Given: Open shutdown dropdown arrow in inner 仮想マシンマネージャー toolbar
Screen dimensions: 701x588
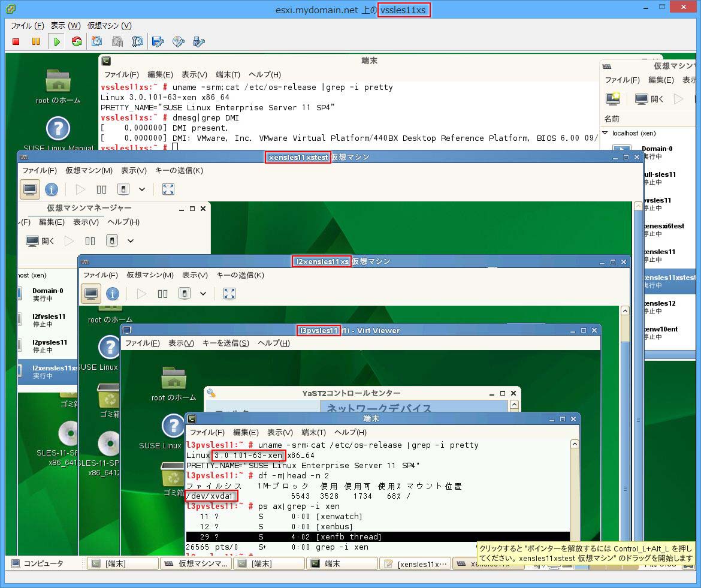Looking at the screenshot, I should [x=131, y=240].
